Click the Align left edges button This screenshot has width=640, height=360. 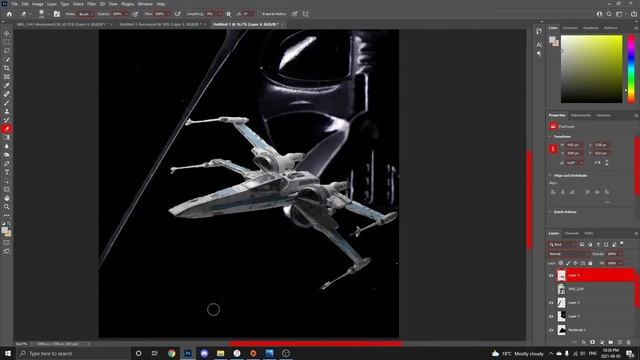[553, 192]
